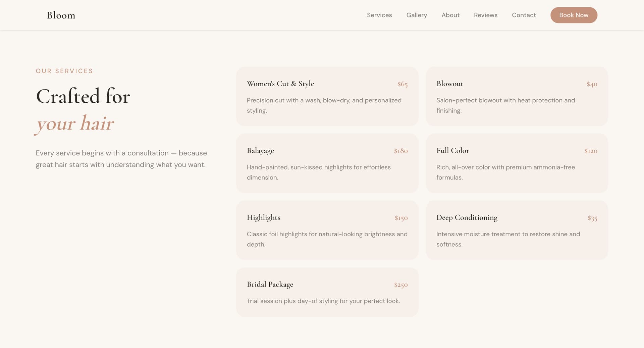The height and width of the screenshot is (348, 644).
Task: Click the Bridal Package service card
Action: 327,292
